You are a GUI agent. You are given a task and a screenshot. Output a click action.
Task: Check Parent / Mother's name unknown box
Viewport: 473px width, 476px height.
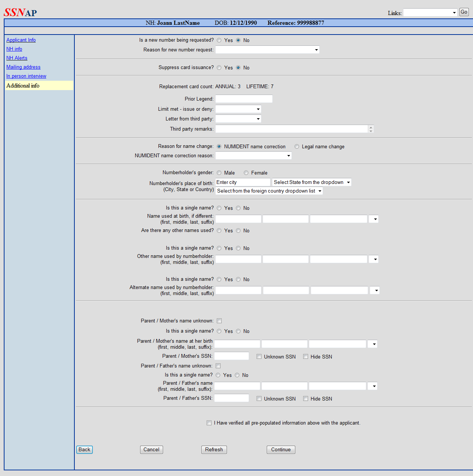(x=219, y=321)
